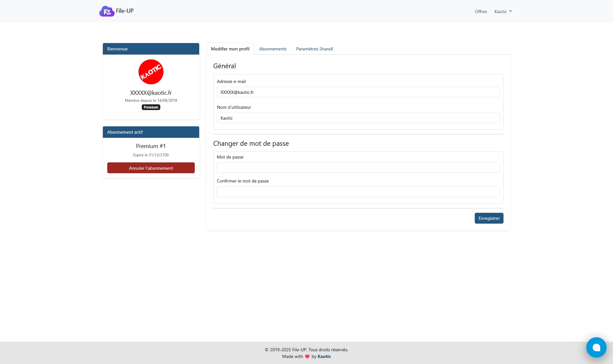Click the Kaotic footer link
This screenshot has width=613, height=364.
[x=324, y=357]
